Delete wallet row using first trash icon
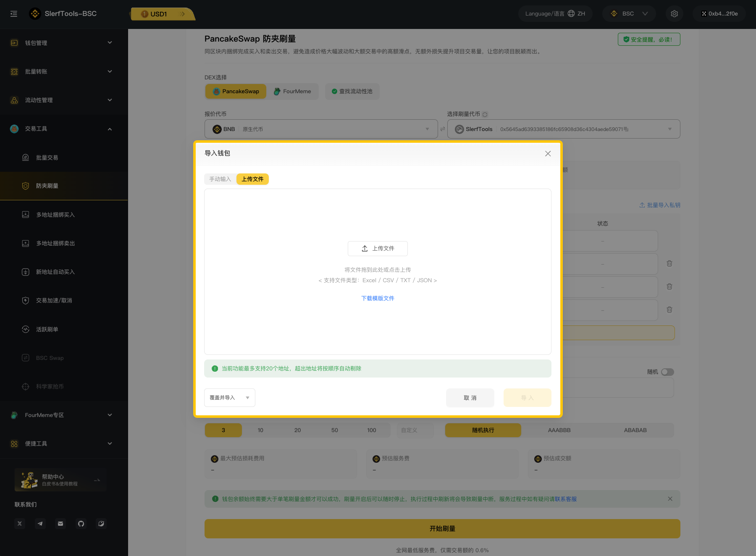This screenshot has height=556, width=756. pos(669,264)
